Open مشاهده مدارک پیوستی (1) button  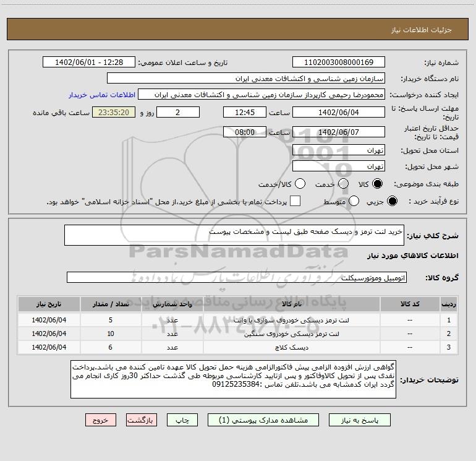point(263,420)
